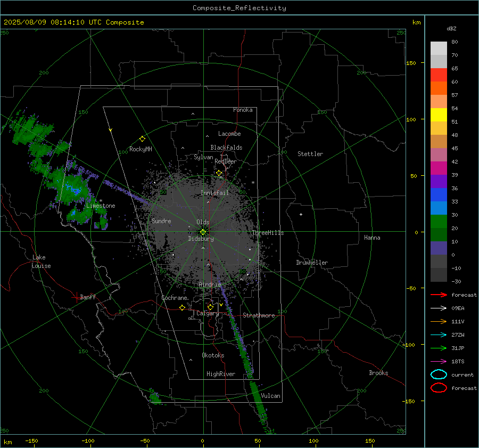
Task: Select the orange 111V arrow symbol
Action: pyautogui.click(x=439, y=321)
